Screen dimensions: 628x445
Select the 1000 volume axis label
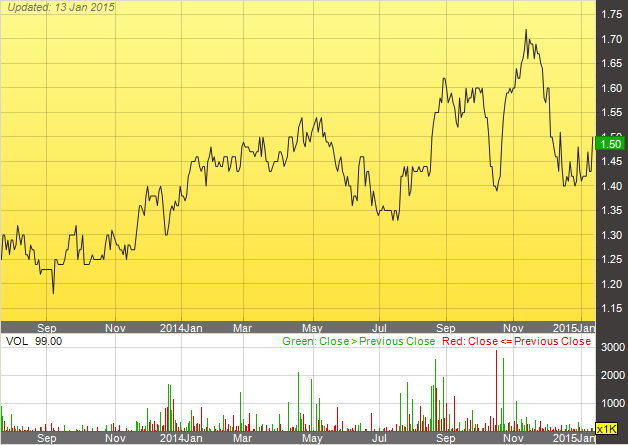click(613, 403)
